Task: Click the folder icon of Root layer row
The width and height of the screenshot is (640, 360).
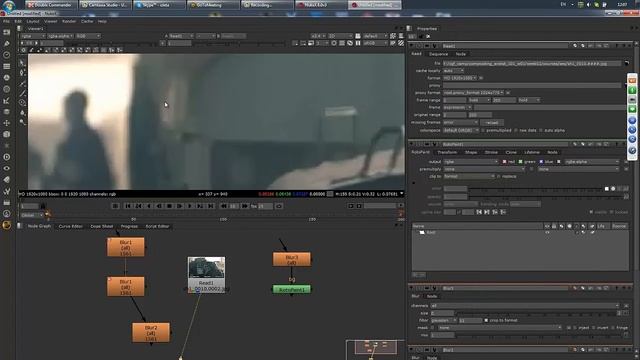Action: (x=422, y=232)
